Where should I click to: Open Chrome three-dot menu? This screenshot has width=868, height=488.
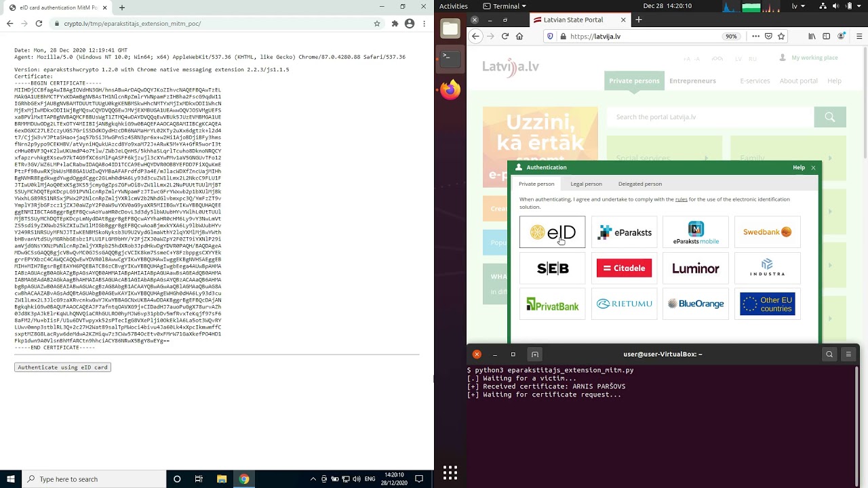pos(425,23)
